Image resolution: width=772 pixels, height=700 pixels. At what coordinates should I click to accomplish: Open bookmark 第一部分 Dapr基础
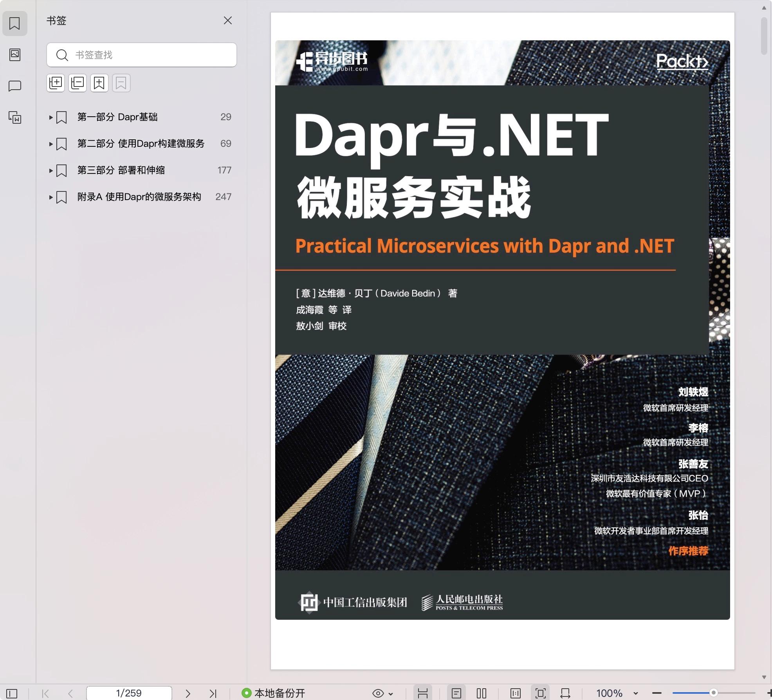click(x=117, y=117)
